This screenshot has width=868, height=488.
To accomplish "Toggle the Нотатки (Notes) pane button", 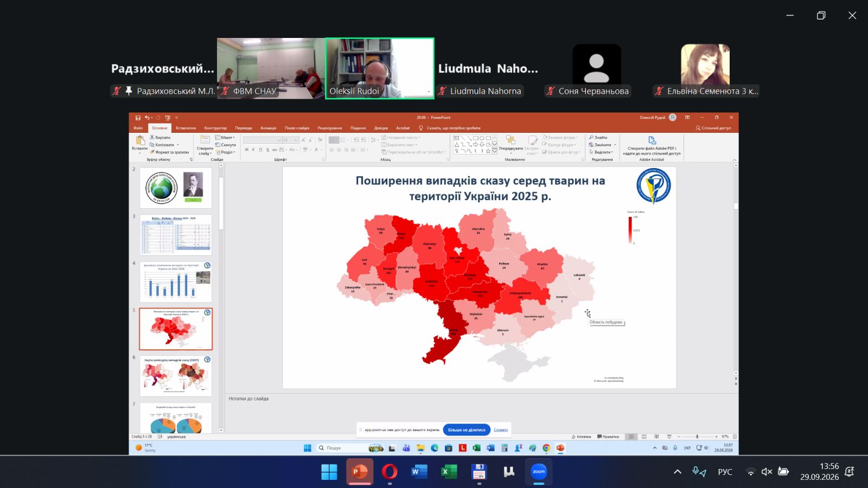I will pyautogui.click(x=581, y=436).
